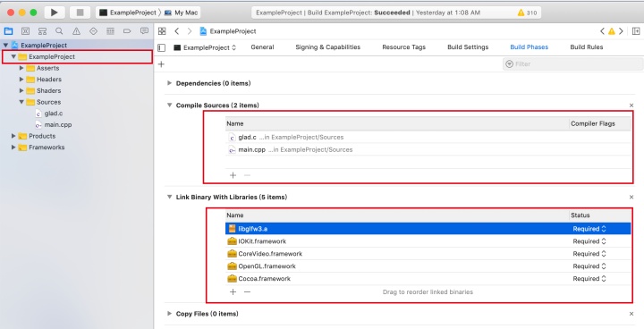Run the project with the Play button

tap(55, 13)
